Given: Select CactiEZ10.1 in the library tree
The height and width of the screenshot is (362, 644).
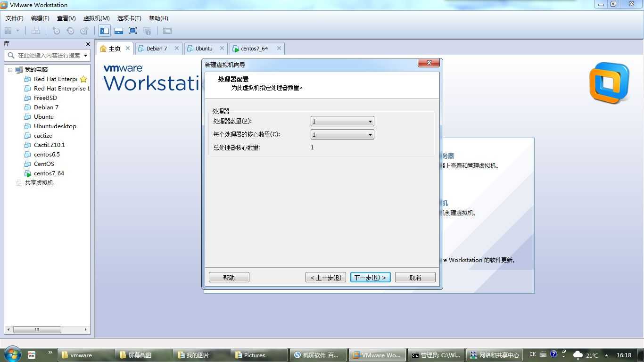Looking at the screenshot, I should pos(45,145).
